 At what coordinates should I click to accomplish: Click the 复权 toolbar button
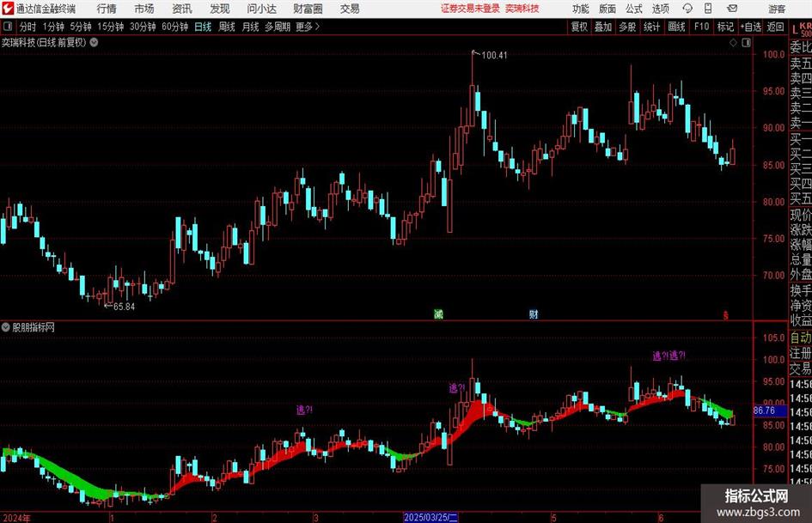point(579,27)
